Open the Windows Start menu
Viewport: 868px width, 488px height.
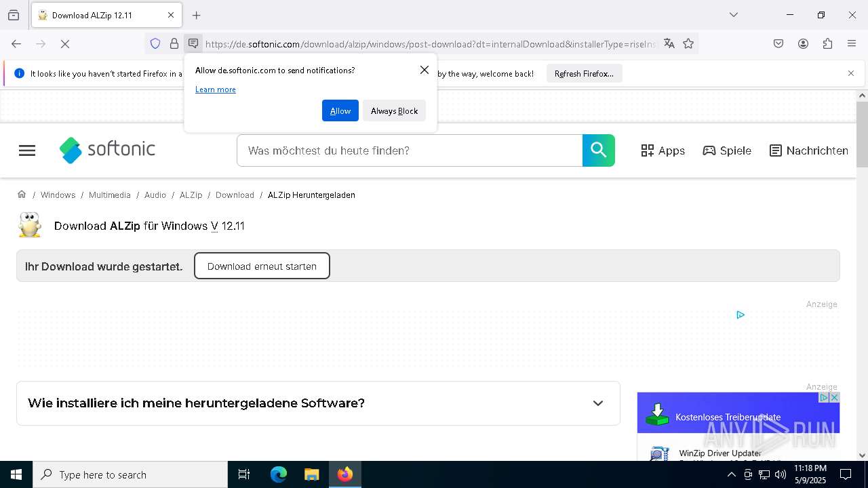tap(16, 474)
